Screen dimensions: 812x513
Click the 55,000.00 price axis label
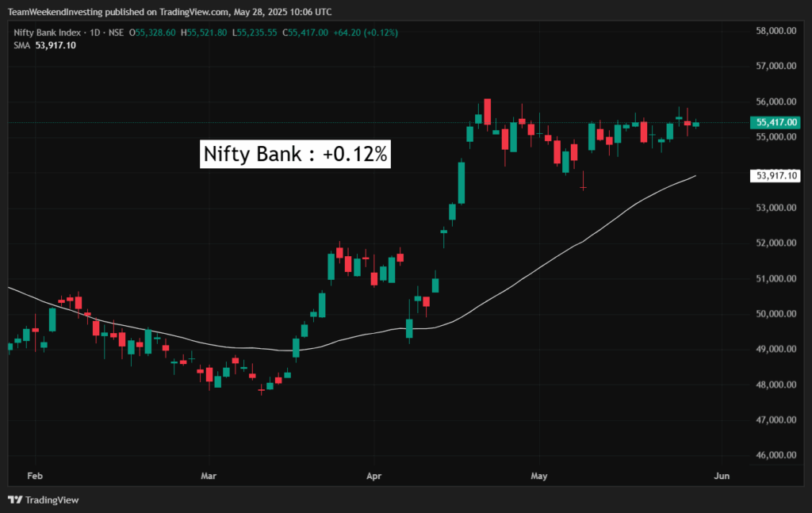click(776, 137)
